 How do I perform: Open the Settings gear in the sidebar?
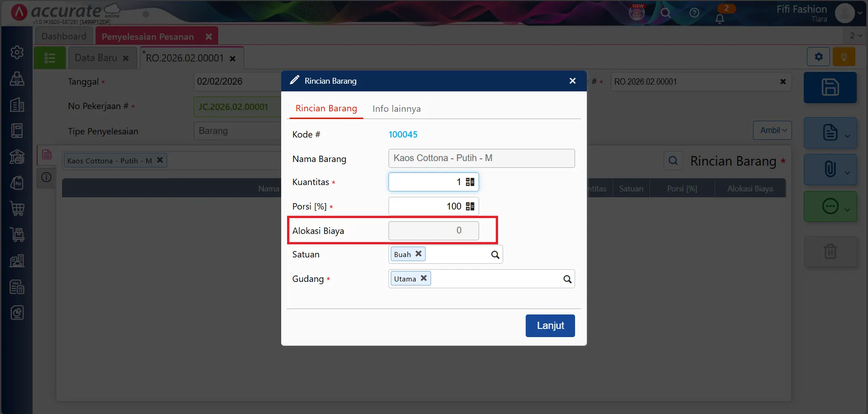pos(17,52)
